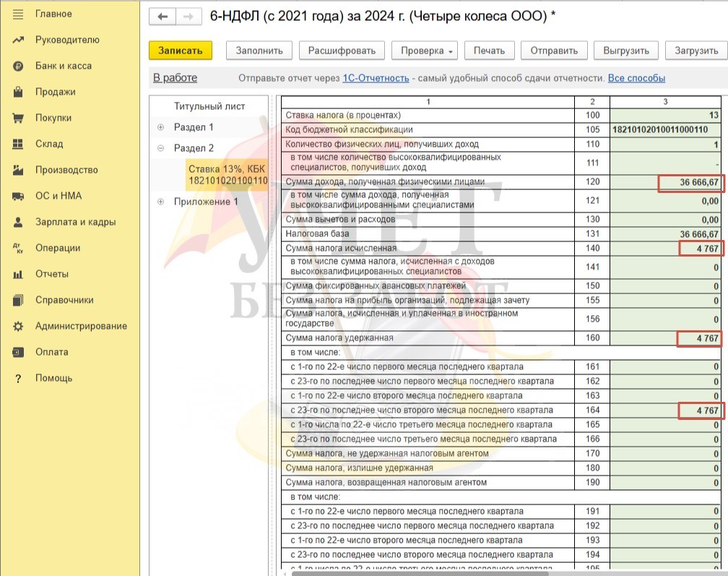
Task: Select the Приложение 1 tree item label
Action: coord(206,202)
